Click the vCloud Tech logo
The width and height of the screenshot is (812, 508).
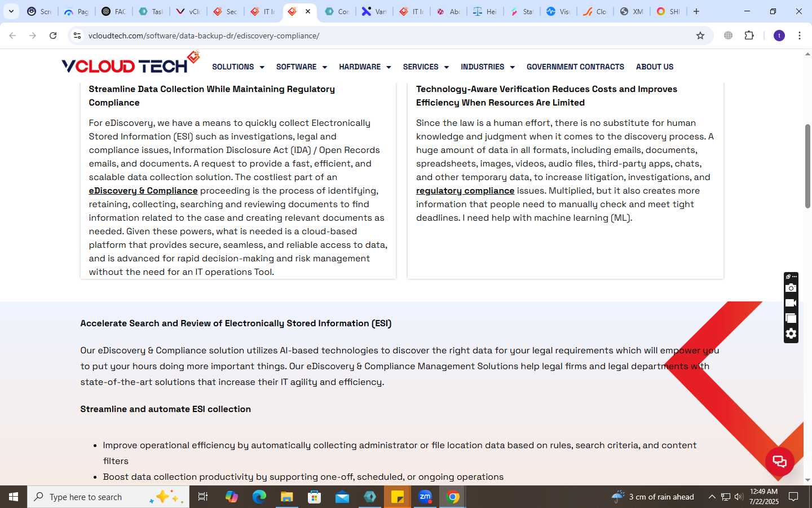pos(131,63)
